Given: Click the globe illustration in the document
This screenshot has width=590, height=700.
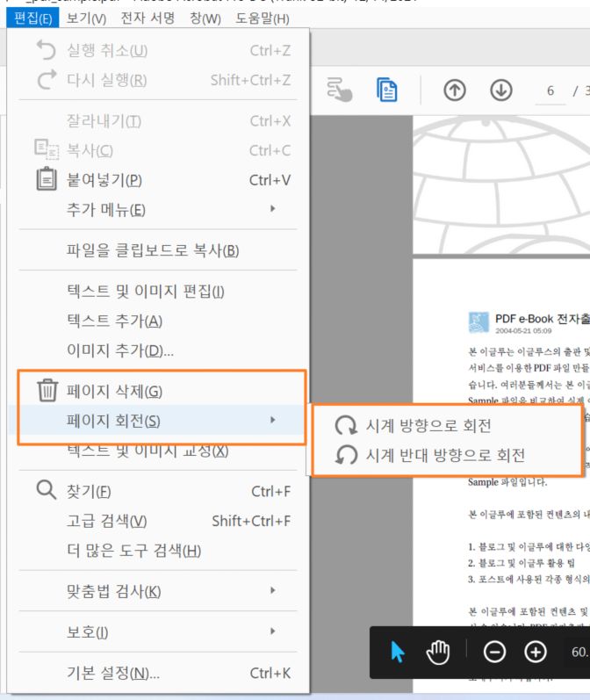Looking at the screenshot, I should coord(501,184).
